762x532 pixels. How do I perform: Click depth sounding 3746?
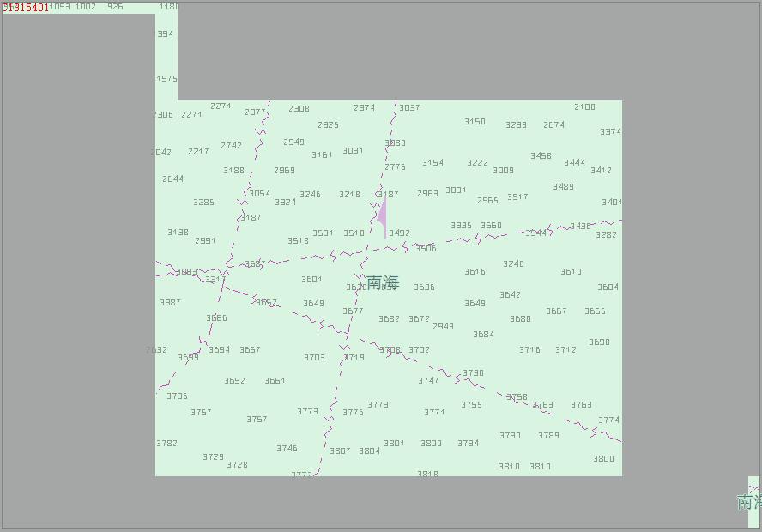tap(287, 449)
